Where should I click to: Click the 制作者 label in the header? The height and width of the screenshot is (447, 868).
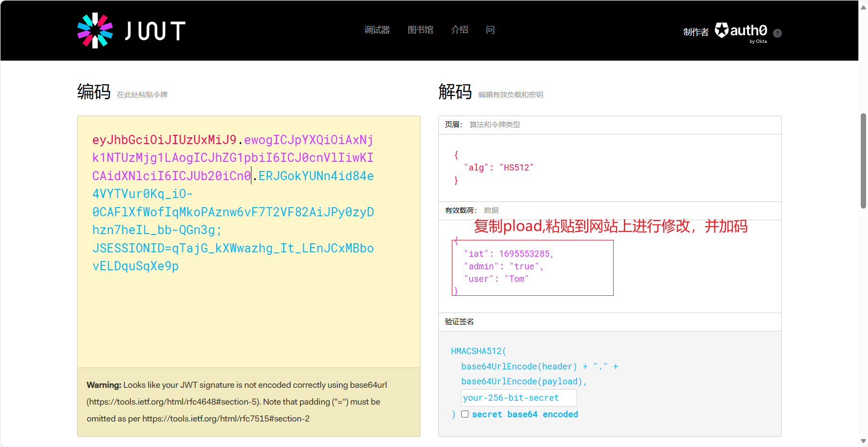point(696,31)
